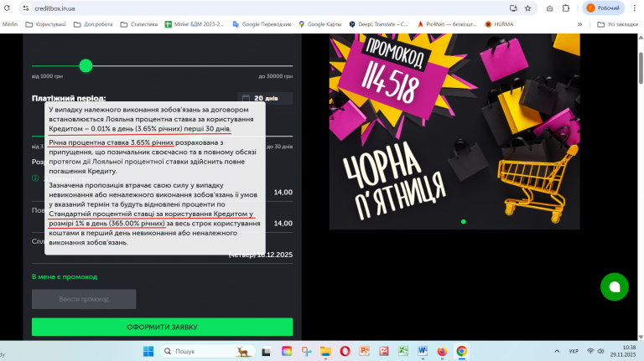This screenshot has width=644, height=361.
Task: Open the Google Карты bookmark
Action: pyautogui.click(x=320, y=24)
